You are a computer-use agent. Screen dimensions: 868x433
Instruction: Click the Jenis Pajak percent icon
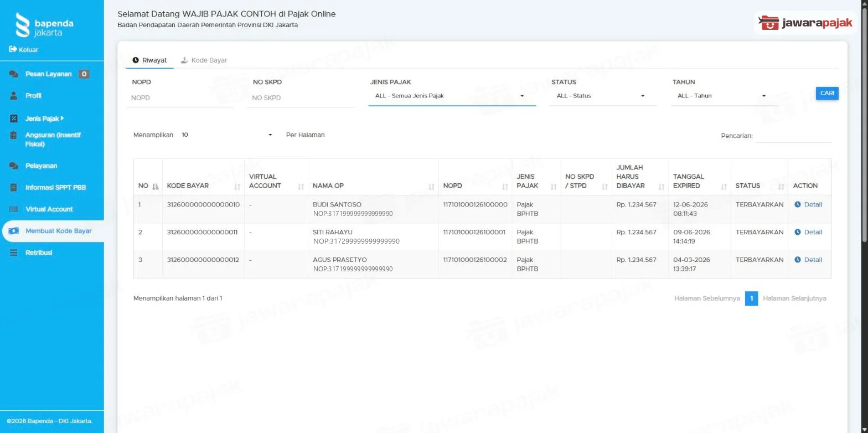click(x=14, y=118)
